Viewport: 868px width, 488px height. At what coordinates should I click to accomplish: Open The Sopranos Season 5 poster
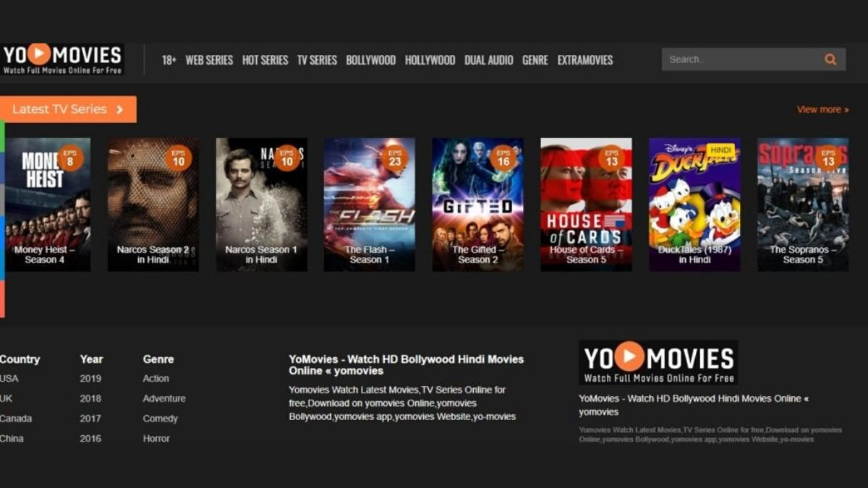pyautogui.click(x=803, y=205)
